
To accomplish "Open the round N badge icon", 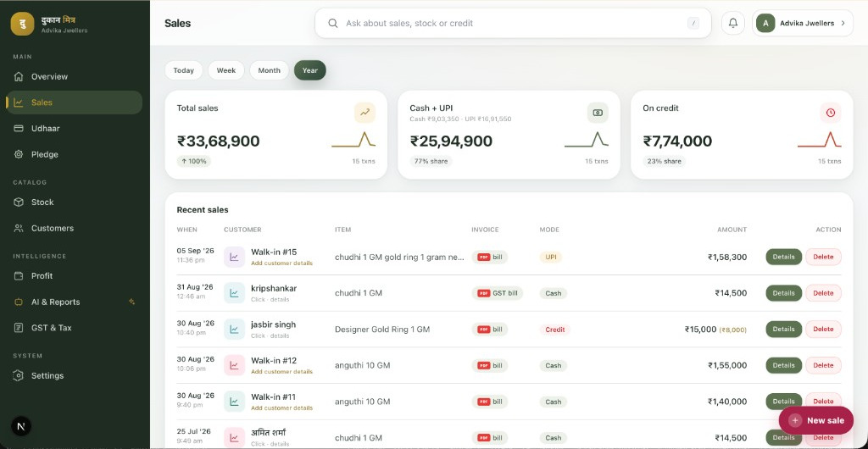I will coord(21,426).
